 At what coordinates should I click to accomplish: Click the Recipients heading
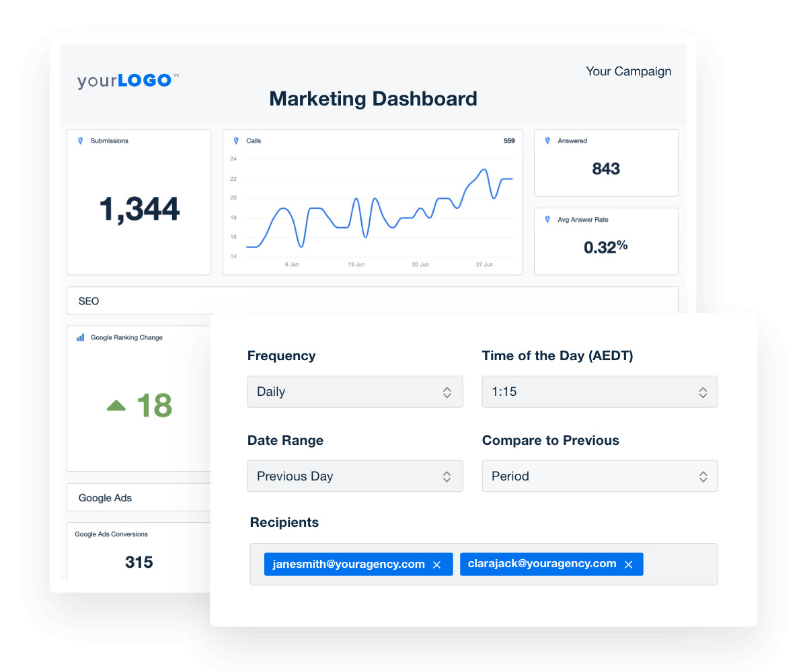pos(284,522)
